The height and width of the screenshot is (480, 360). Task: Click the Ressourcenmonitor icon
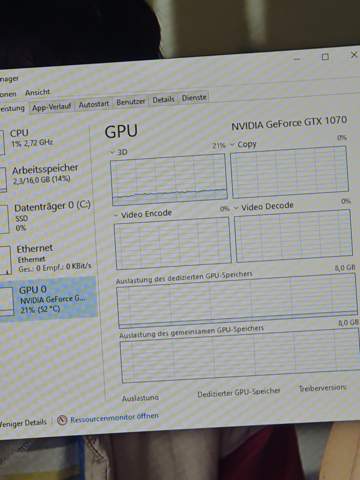coord(62,420)
